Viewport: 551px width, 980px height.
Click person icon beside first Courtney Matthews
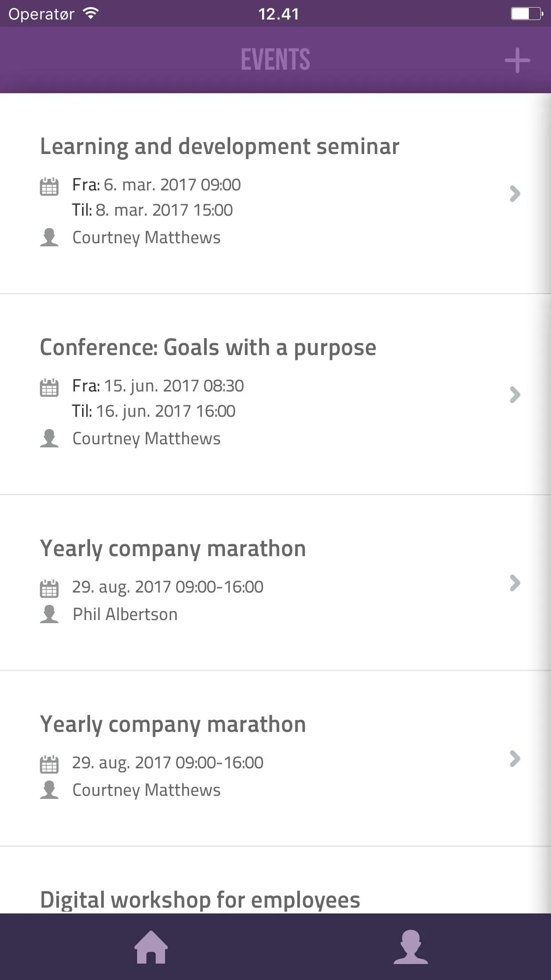(49, 237)
